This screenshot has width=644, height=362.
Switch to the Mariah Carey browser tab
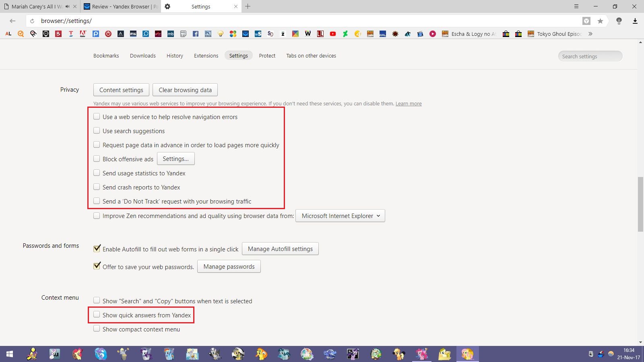pos(40,6)
